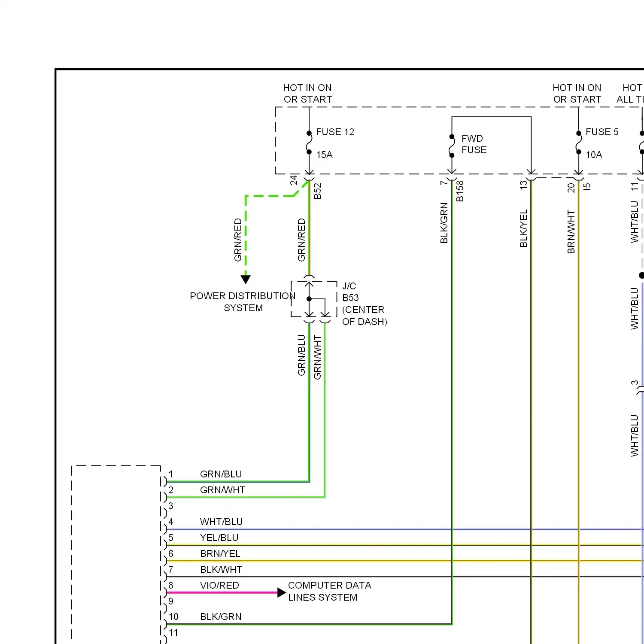Click pin 6 BRN/YEL wire label
The width and height of the screenshot is (644, 644).
(220, 554)
